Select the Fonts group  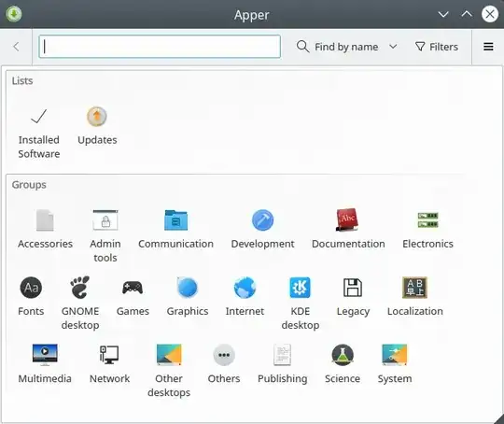point(31,297)
